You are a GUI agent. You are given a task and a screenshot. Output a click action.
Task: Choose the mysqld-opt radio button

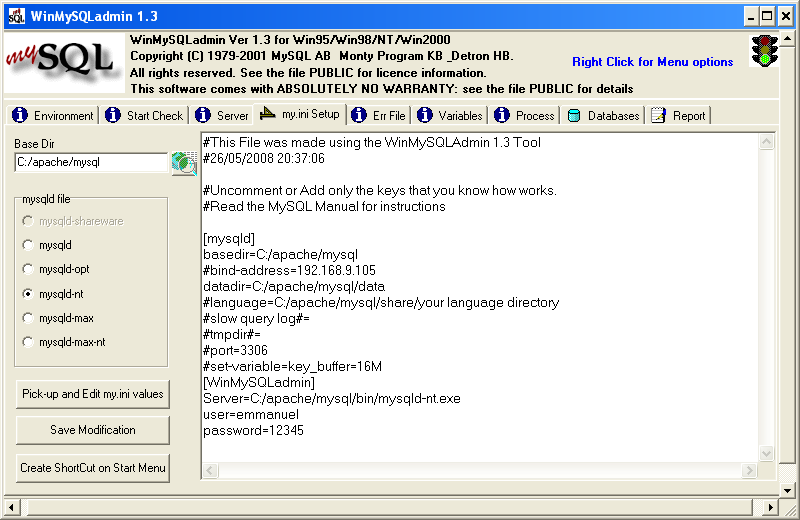coord(27,269)
